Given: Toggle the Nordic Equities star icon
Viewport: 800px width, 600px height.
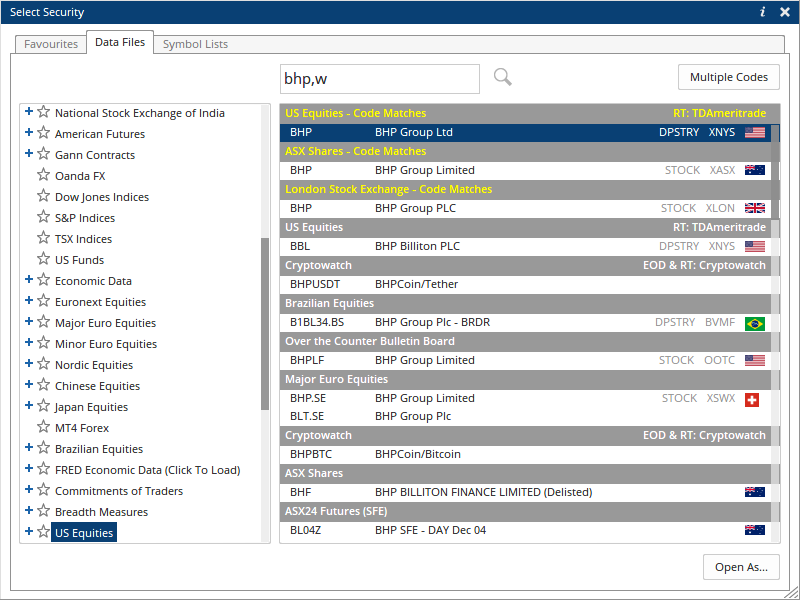Looking at the screenshot, I should click(44, 364).
